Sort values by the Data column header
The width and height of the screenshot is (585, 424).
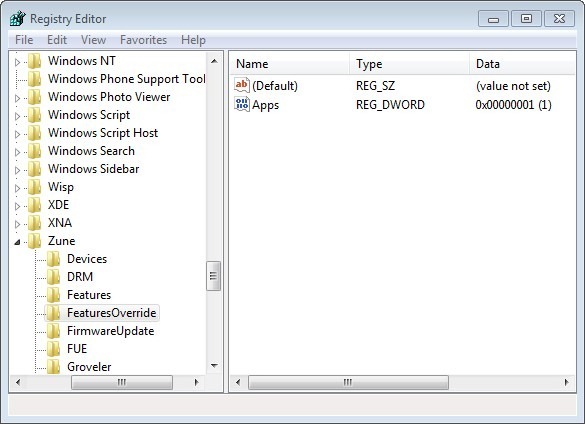click(x=522, y=64)
